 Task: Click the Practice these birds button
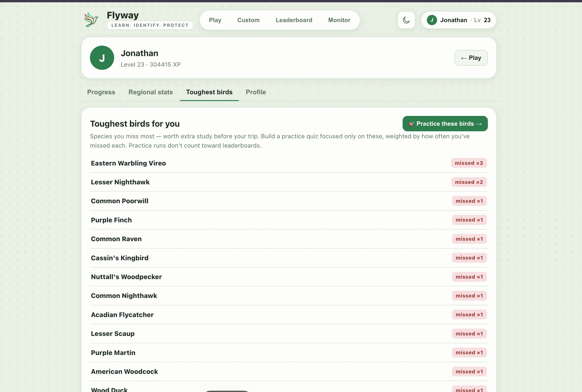445,124
